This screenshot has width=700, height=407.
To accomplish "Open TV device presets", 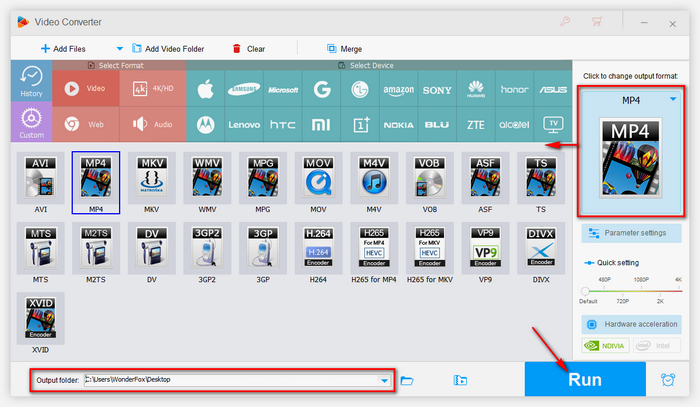I will coord(553,125).
